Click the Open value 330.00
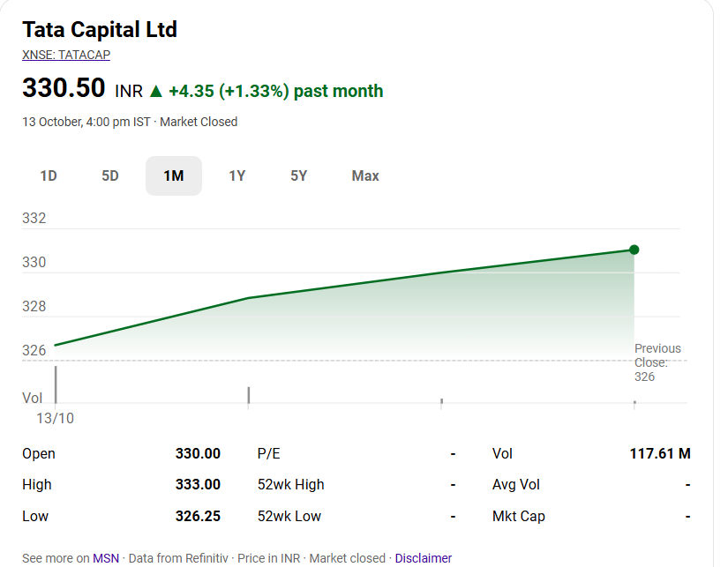The width and height of the screenshot is (728, 567). tap(198, 453)
